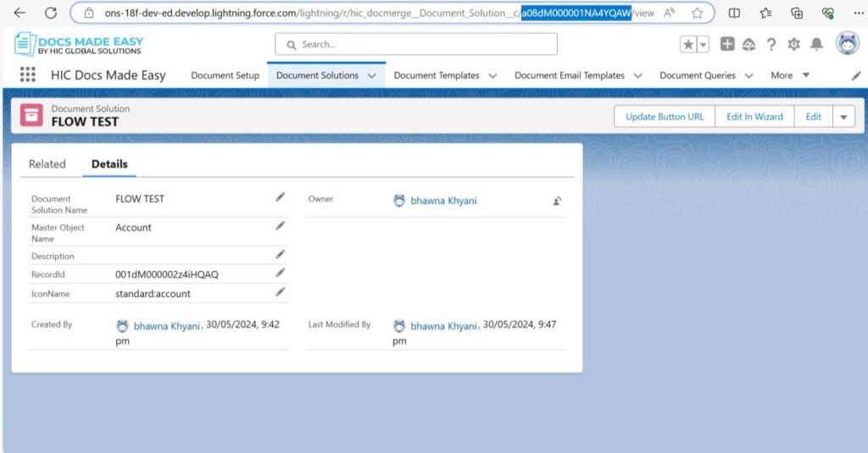The height and width of the screenshot is (453, 868).
Task: Open the notifications bell
Action: (x=816, y=44)
